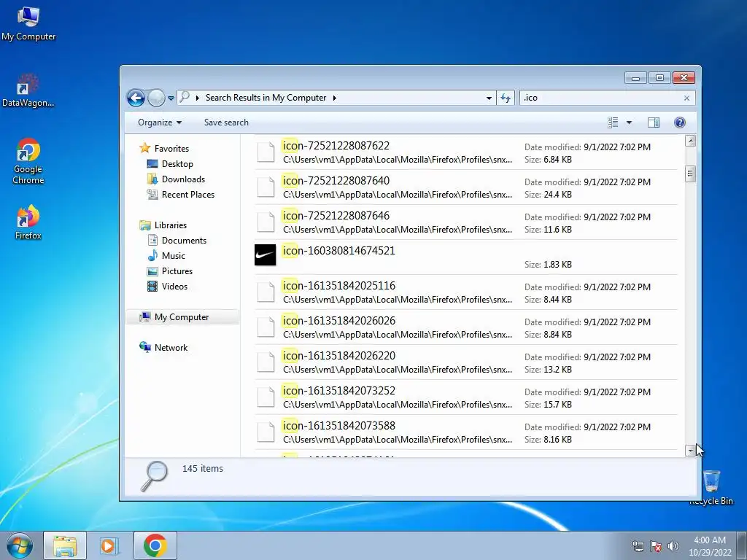Open the view options dropdown arrow
Viewport: 747px width, 560px height.
(x=629, y=122)
